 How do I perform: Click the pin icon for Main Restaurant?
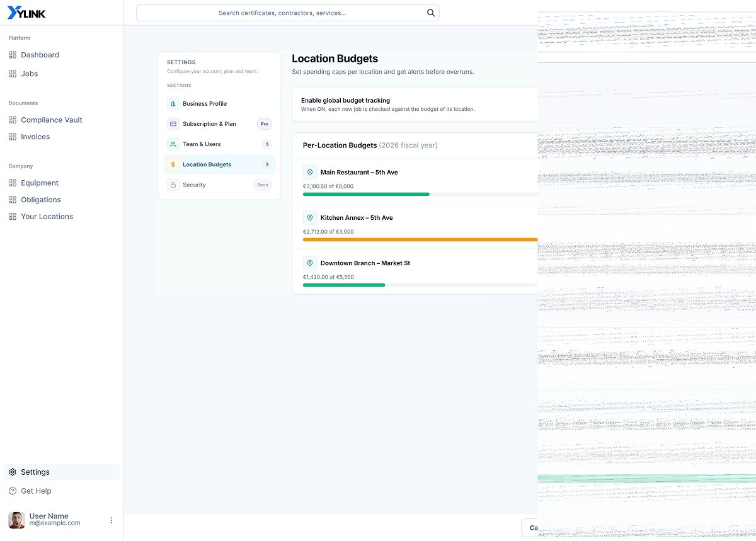click(310, 172)
